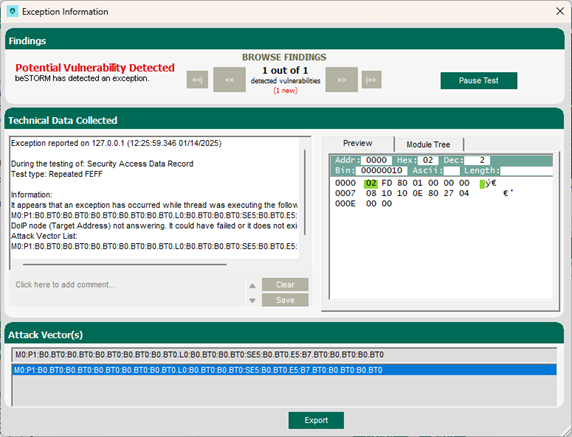Go to next finding arrow
Viewport: 572px width, 437px height.
(341, 80)
